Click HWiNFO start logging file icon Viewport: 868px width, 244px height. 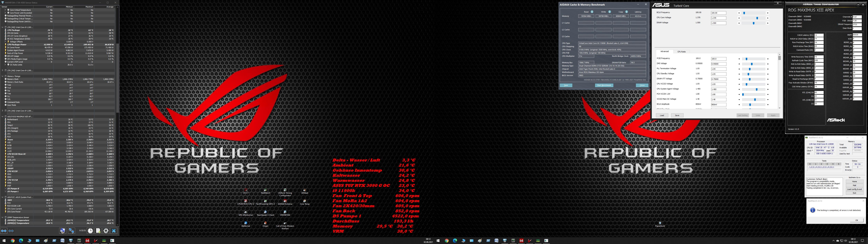tap(98, 231)
